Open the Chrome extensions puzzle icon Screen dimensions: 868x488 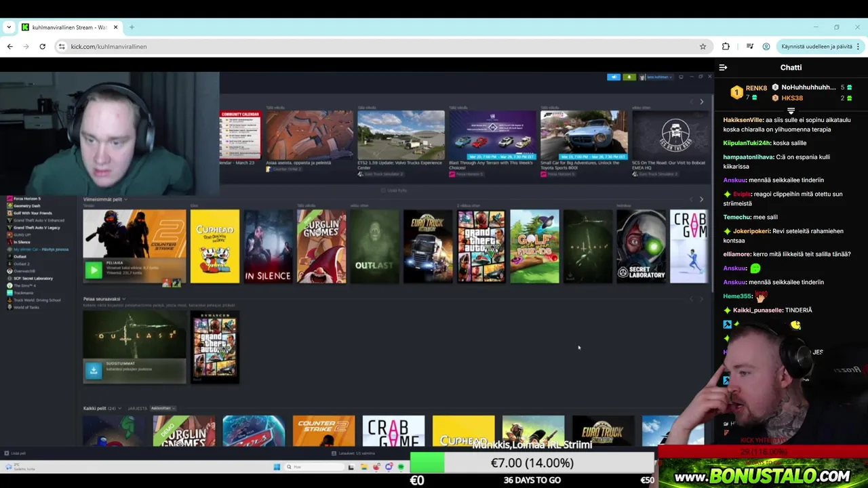click(726, 46)
